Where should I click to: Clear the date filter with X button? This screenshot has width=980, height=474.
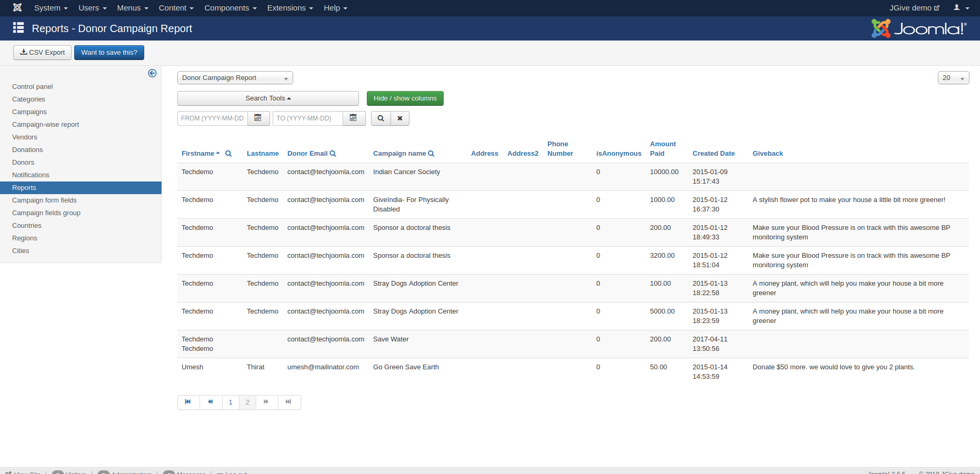click(400, 118)
